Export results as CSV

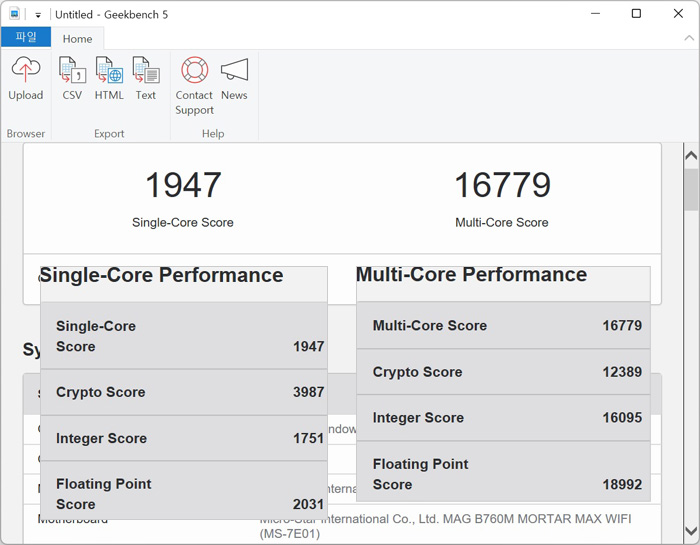pos(72,79)
